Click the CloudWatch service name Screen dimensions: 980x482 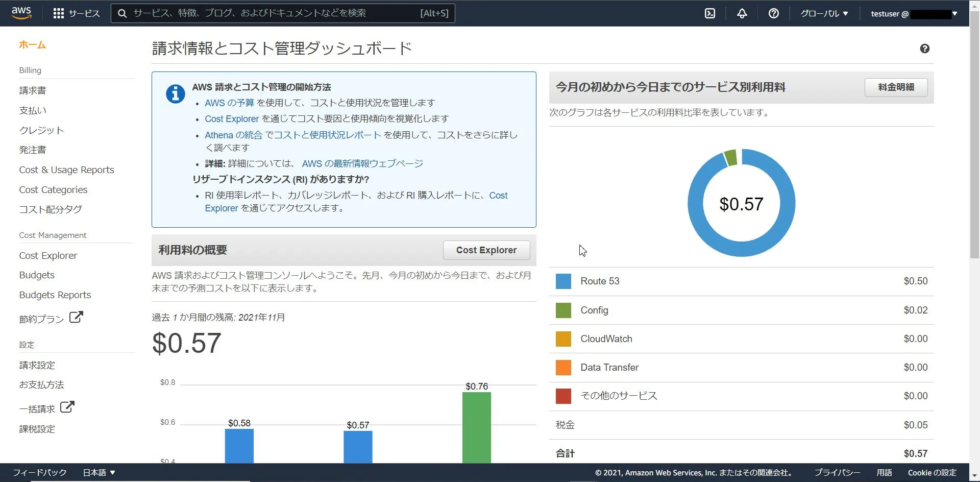click(x=606, y=339)
